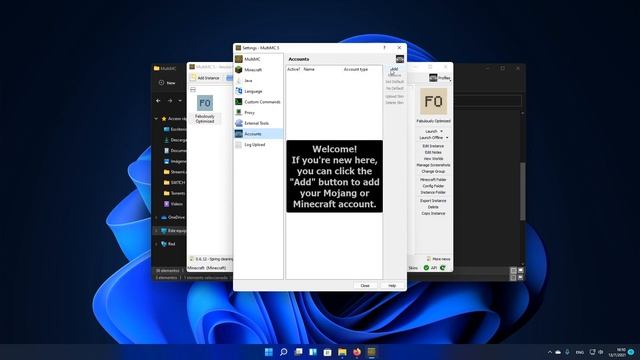Click the back arrow in File Explorer
Screen dimensions: 640x360
(x=158, y=100)
